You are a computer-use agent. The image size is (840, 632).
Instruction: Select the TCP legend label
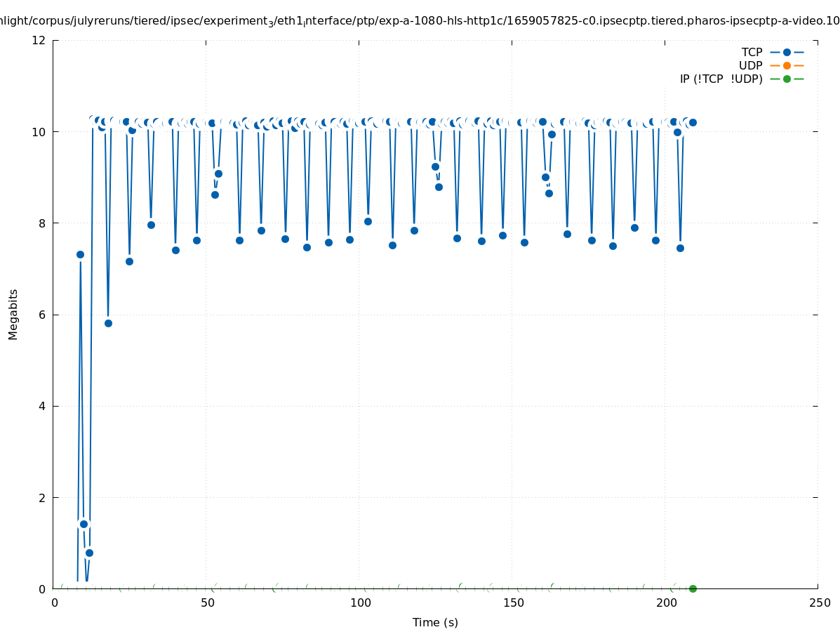coord(752,52)
